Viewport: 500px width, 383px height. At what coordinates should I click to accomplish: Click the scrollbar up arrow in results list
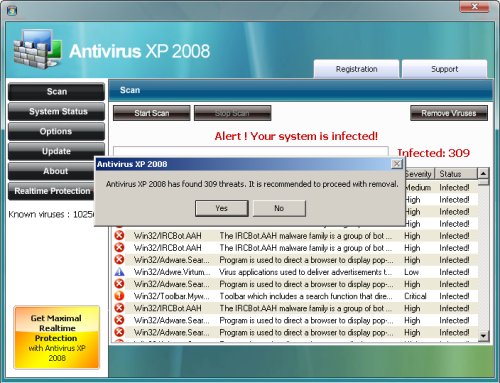pos(483,173)
